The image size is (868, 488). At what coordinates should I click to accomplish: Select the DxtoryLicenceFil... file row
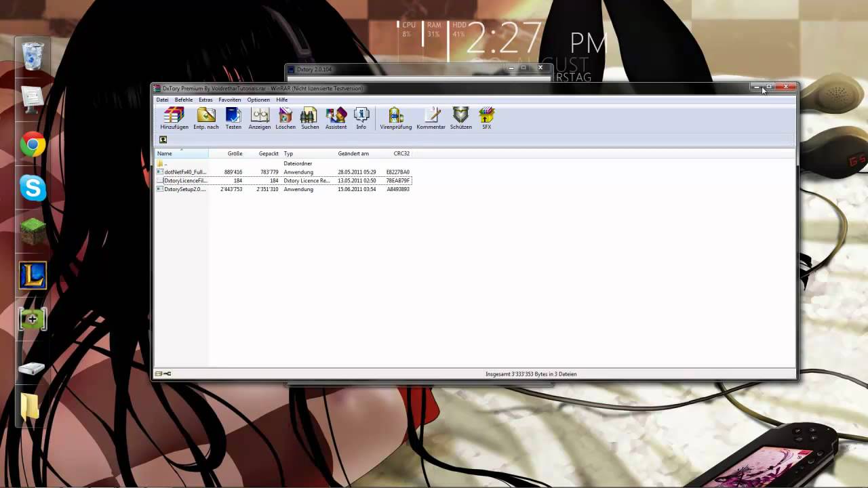(283, 181)
